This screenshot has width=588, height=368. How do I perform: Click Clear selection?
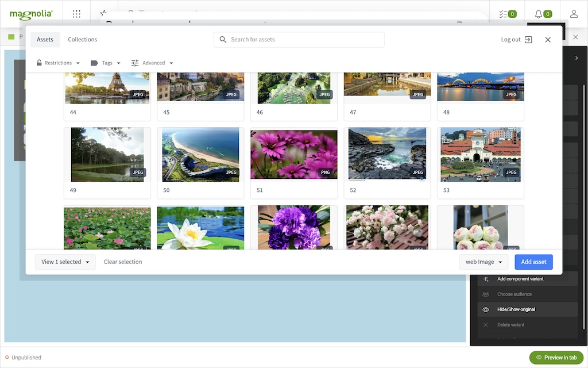pos(122,262)
